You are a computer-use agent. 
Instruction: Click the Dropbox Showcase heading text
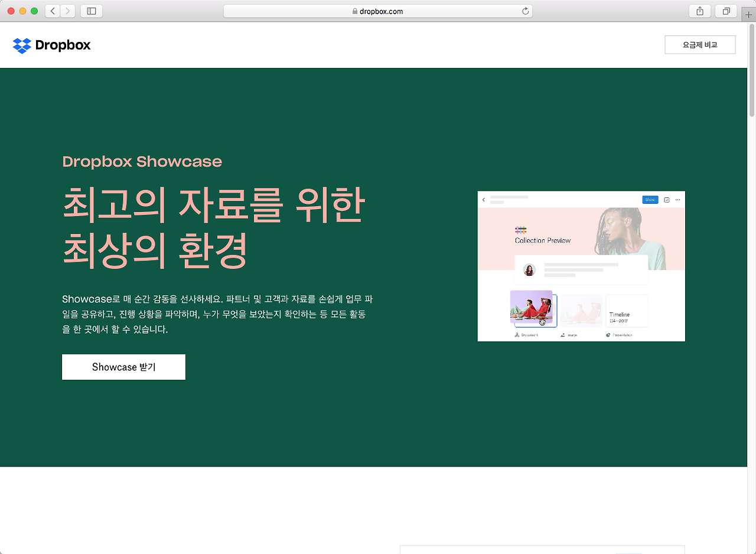pos(142,162)
